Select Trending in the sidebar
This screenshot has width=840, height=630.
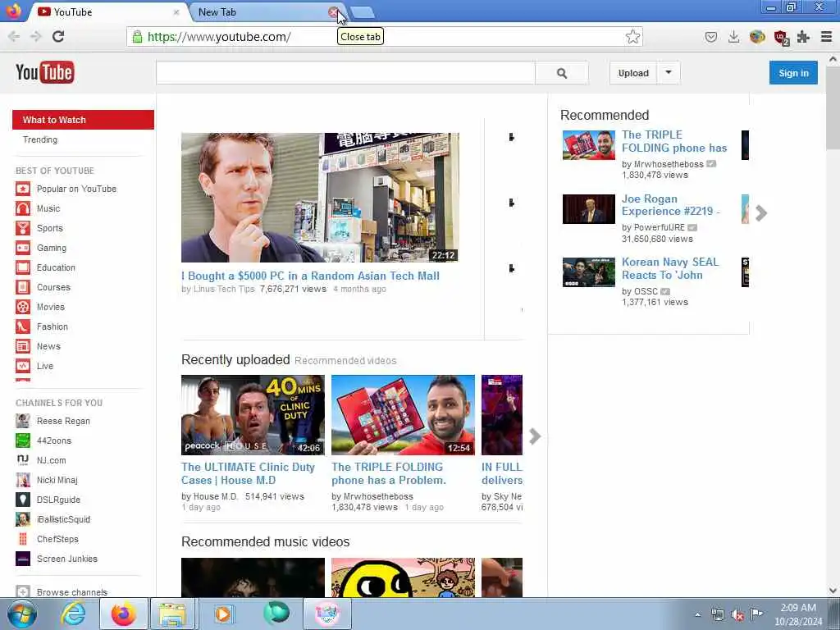(40, 139)
